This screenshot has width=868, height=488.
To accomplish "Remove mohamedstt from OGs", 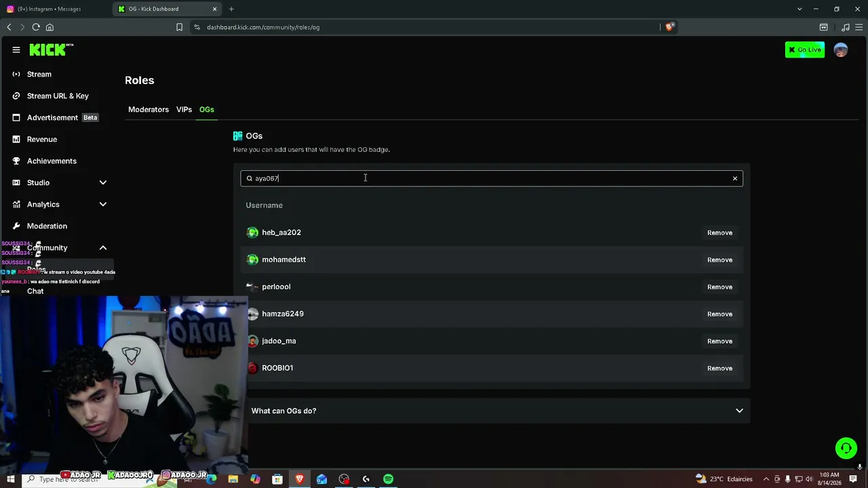I will (719, 260).
